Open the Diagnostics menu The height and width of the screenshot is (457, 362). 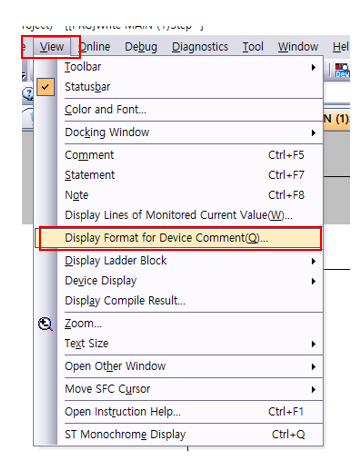click(x=200, y=47)
